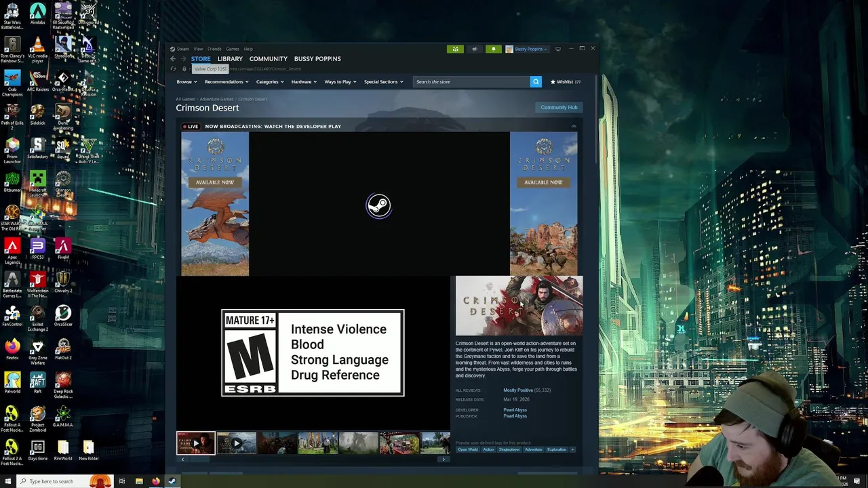Click the Crimson Desert capsule image
Viewport: 868px width, 488px height.
click(x=519, y=306)
